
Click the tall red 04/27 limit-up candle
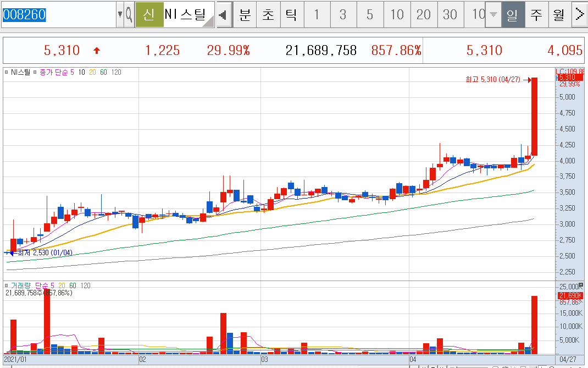[x=534, y=117]
